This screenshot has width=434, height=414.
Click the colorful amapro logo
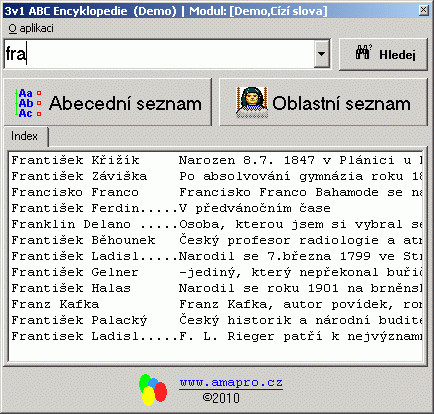(x=153, y=390)
